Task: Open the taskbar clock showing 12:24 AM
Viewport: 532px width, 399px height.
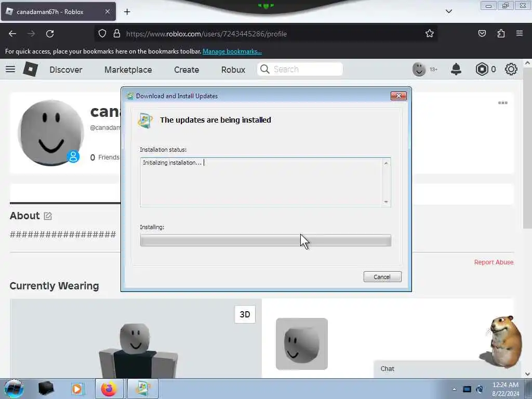Action: tap(505, 389)
